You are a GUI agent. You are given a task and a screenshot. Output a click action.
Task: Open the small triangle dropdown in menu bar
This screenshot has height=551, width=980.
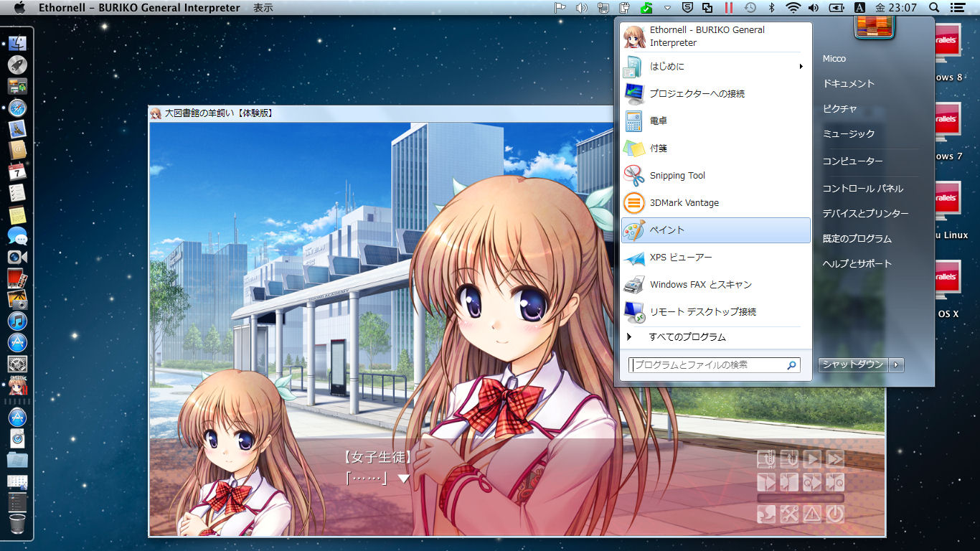pos(667,8)
